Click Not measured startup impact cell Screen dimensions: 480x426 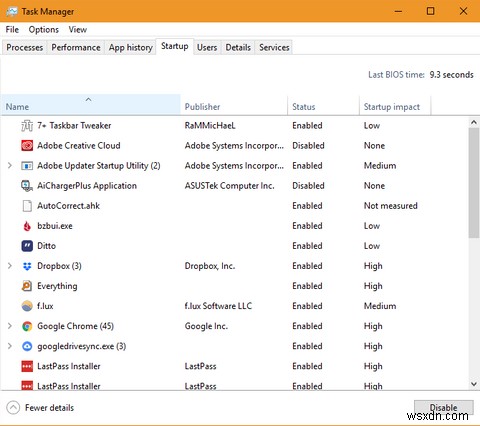tap(391, 206)
